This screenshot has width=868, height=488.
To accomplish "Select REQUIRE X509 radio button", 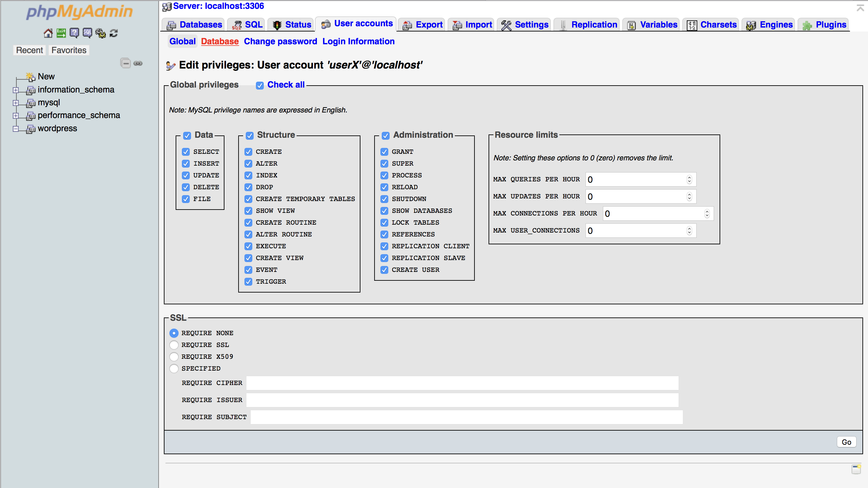I will point(174,357).
